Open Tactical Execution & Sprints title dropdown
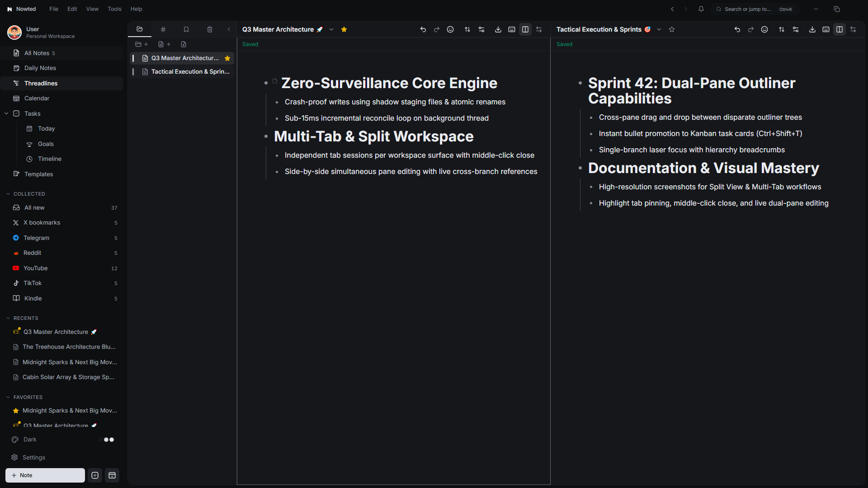This screenshot has width=868, height=488. tap(659, 29)
